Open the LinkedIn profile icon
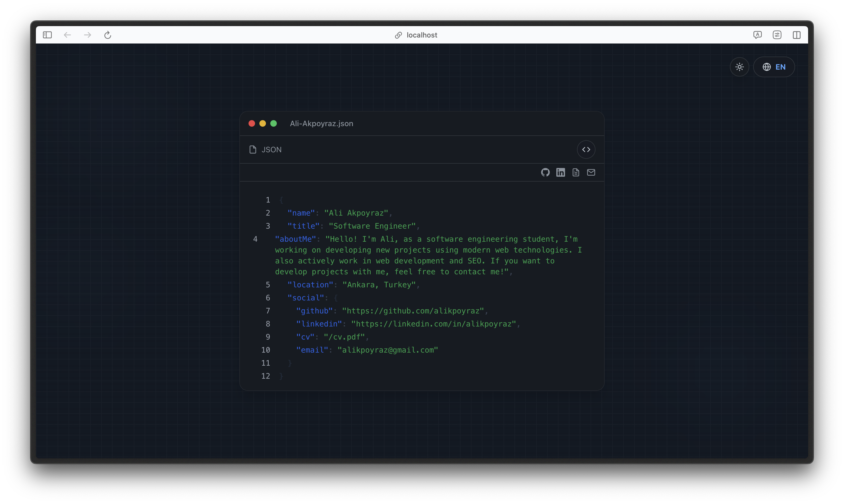The height and width of the screenshot is (504, 844). tap(561, 172)
